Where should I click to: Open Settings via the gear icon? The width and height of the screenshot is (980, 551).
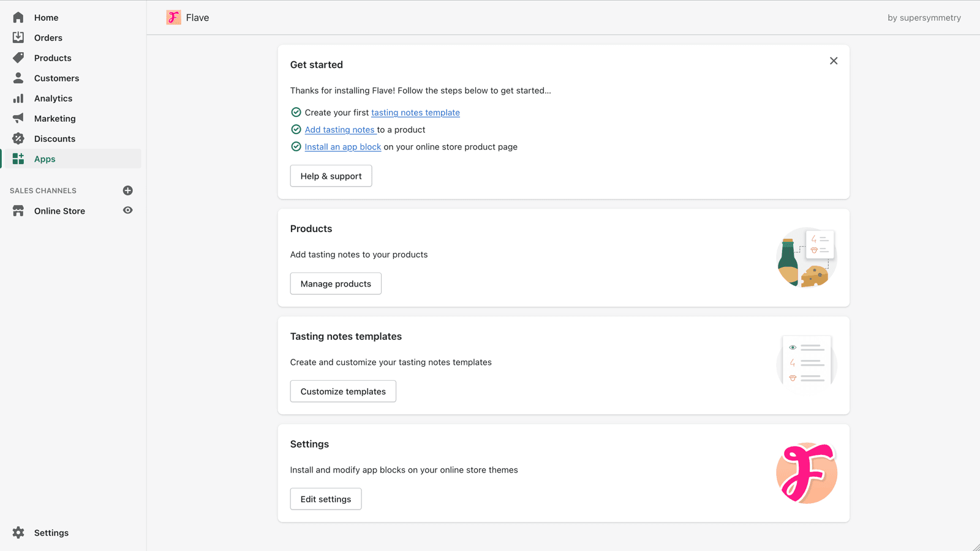(x=18, y=533)
